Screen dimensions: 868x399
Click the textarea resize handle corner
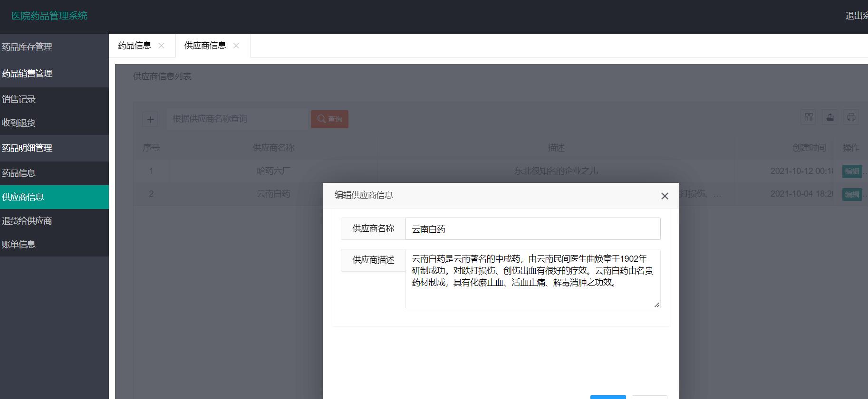[656, 304]
